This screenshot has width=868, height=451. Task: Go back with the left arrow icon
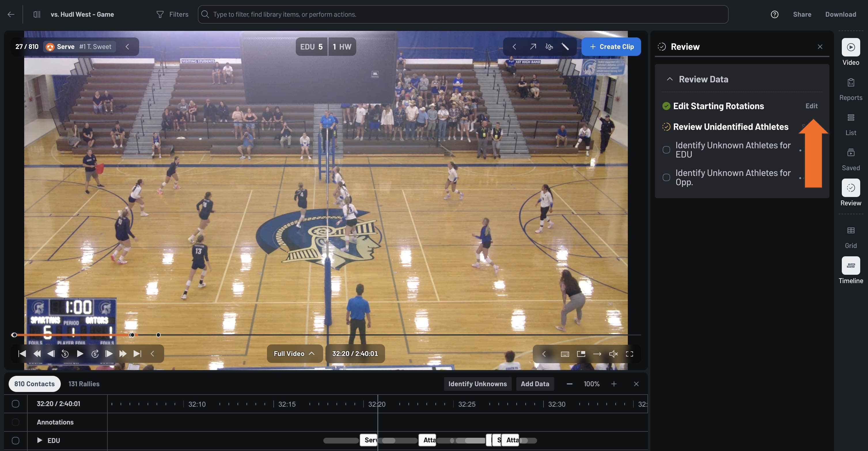(11, 14)
